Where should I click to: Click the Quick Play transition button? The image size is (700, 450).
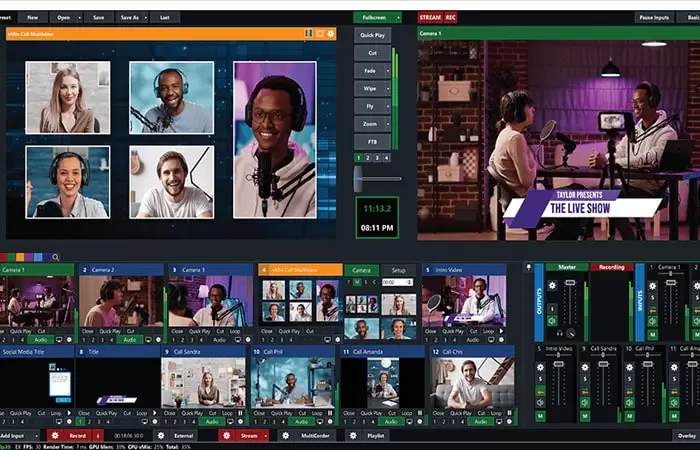pyautogui.click(x=372, y=35)
